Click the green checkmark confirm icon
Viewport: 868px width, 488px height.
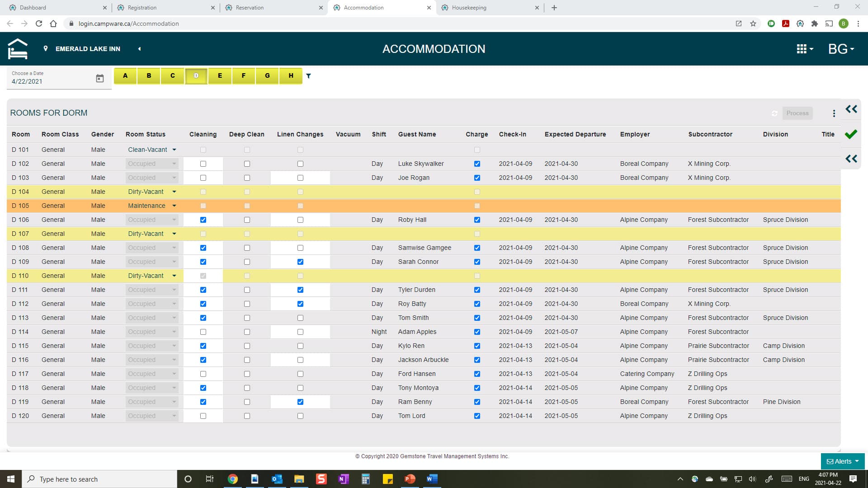pyautogui.click(x=851, y=134)
